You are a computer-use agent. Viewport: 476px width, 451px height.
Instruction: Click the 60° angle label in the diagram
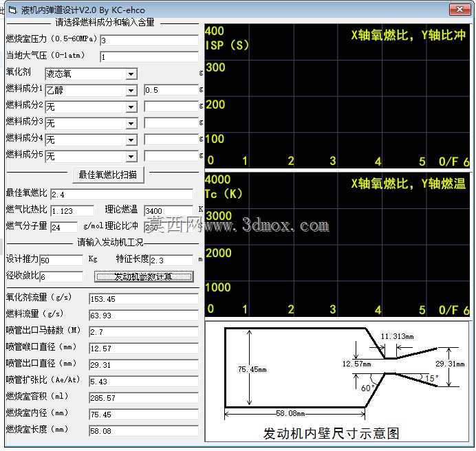coord(369,388)
